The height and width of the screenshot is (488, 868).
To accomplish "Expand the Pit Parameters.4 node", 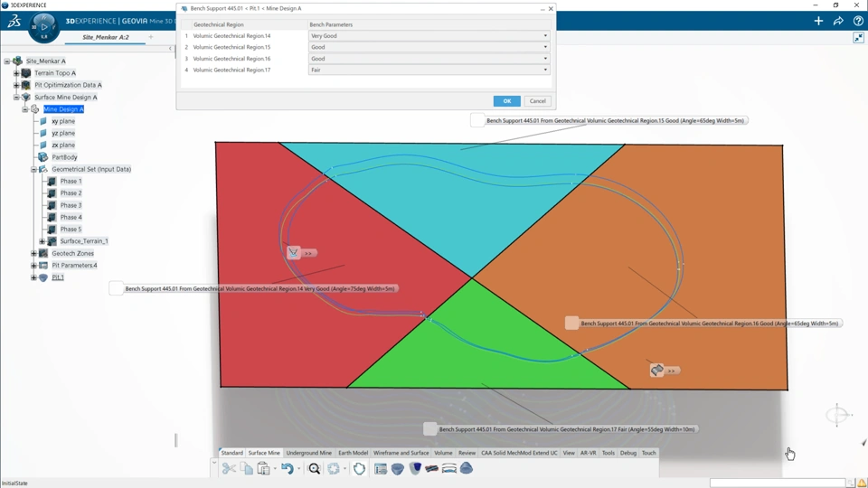I will point(33,266).
